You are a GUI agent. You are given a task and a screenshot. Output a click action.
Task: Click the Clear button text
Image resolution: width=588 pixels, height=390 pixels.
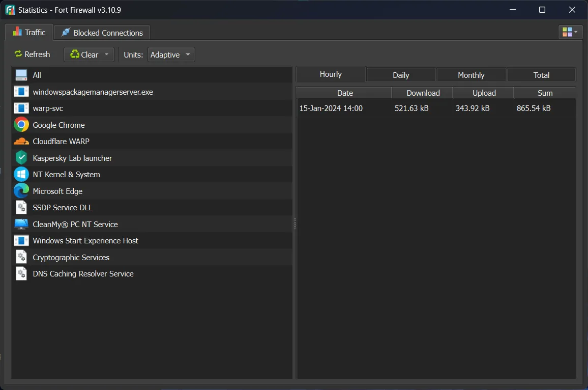90,55
